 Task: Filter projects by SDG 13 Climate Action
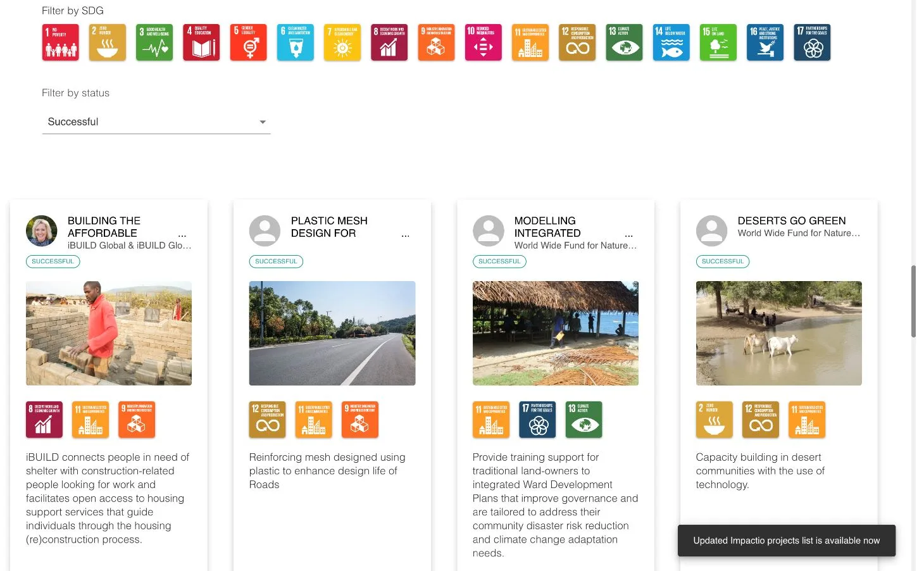pos(624,42)
